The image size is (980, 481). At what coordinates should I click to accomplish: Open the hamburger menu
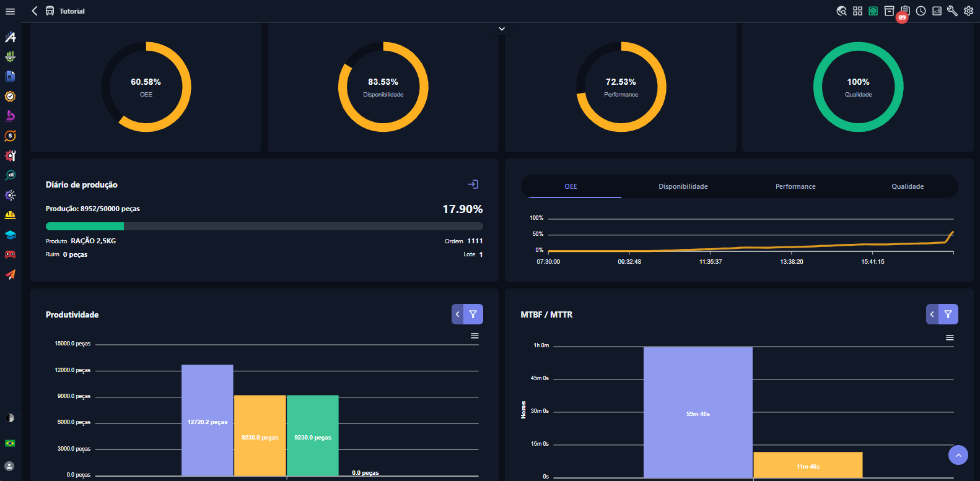(10, 11)
